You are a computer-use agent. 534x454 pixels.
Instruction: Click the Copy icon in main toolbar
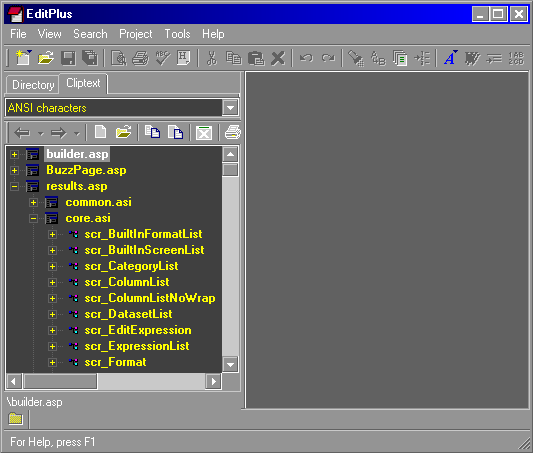point(234,58)
